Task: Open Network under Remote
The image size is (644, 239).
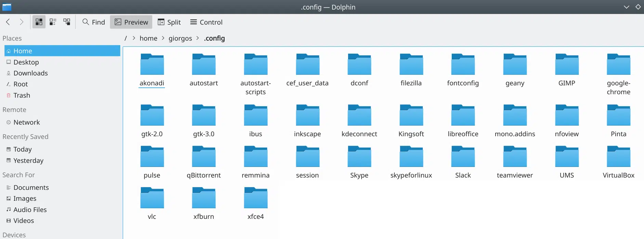Action: click(62, 122)
